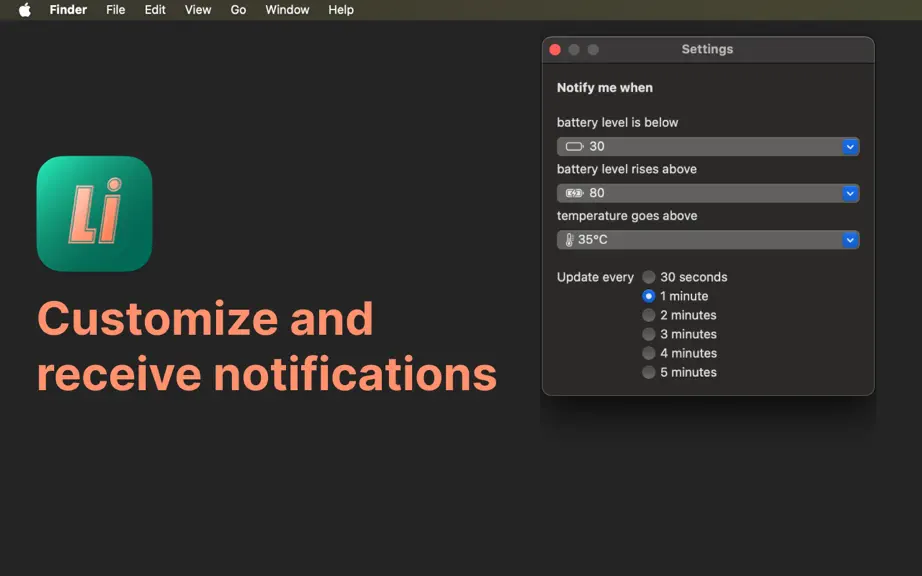The image size is (922, 576).
Task: Select the 1 minute update interval
Action: pyautogui.click(x=649, y=296)
